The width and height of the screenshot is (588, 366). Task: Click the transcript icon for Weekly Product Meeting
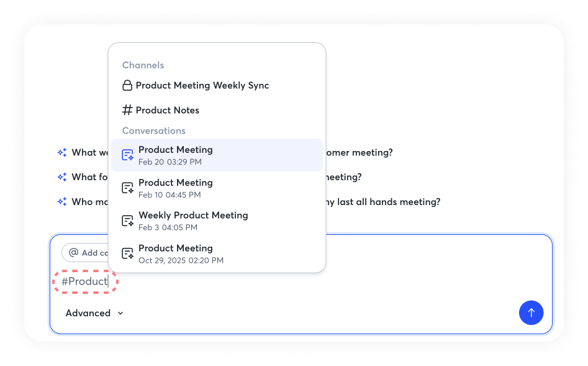pyautogui.click(x=128, y=221)
